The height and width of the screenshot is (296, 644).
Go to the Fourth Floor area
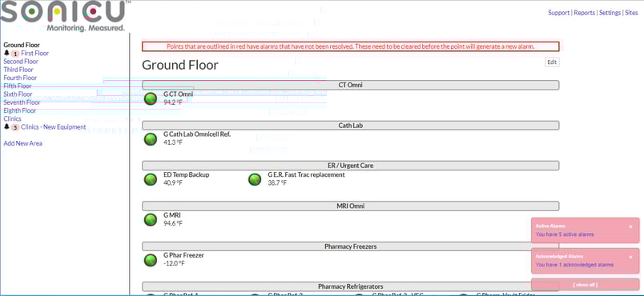[x=20, y=78]
